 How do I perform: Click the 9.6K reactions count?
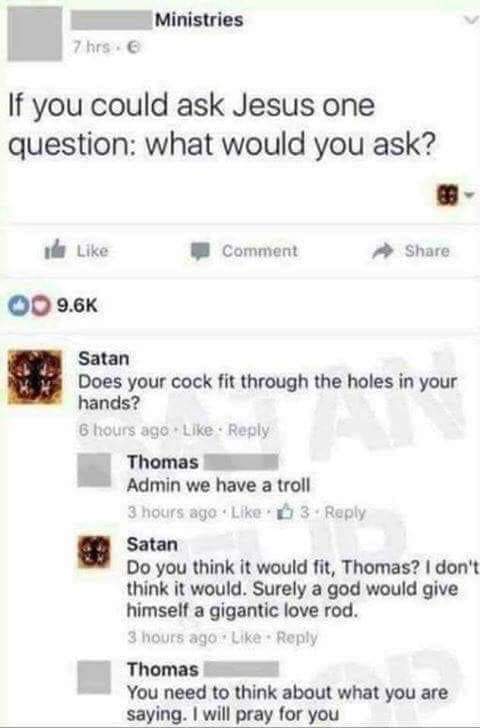click(77, 306)
